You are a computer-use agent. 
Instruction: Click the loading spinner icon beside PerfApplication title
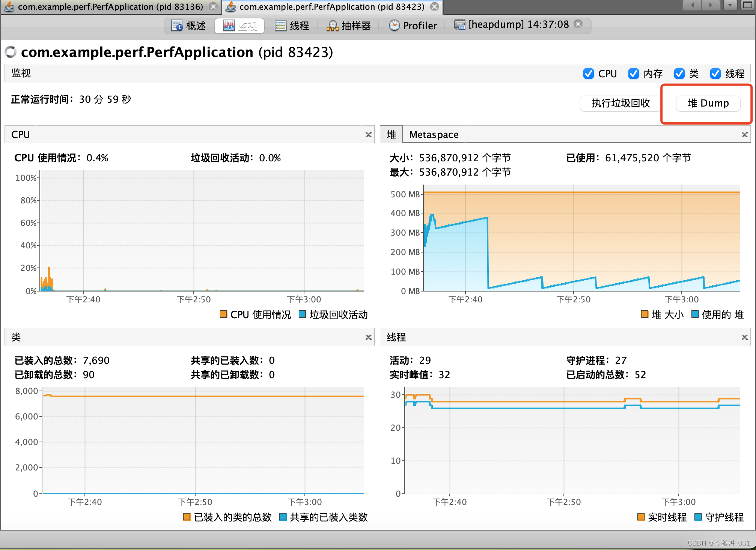[x=11, y=52]
